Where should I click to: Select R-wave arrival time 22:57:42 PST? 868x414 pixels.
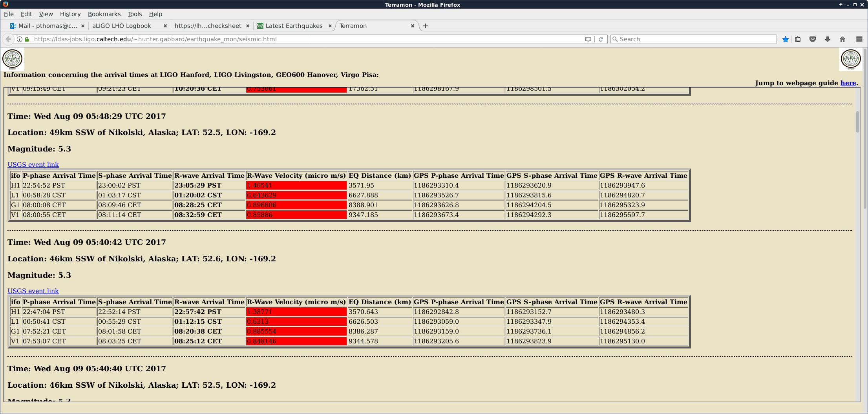[198, 312]
